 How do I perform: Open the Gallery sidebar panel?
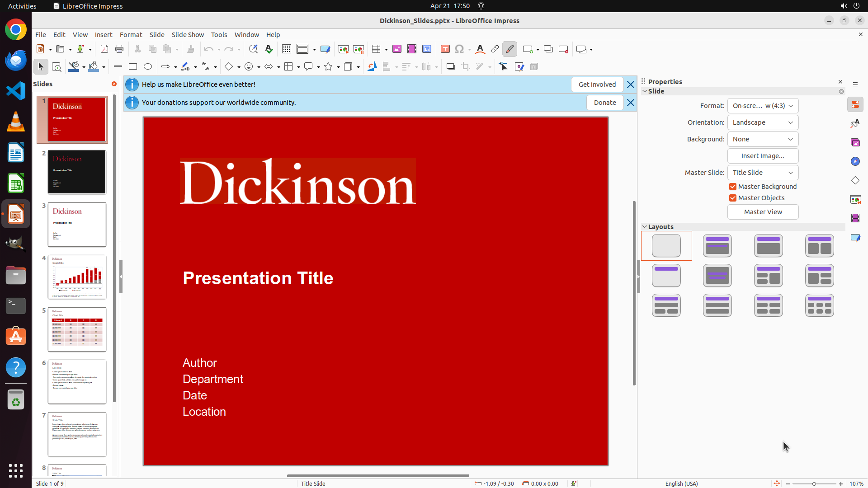855,142
